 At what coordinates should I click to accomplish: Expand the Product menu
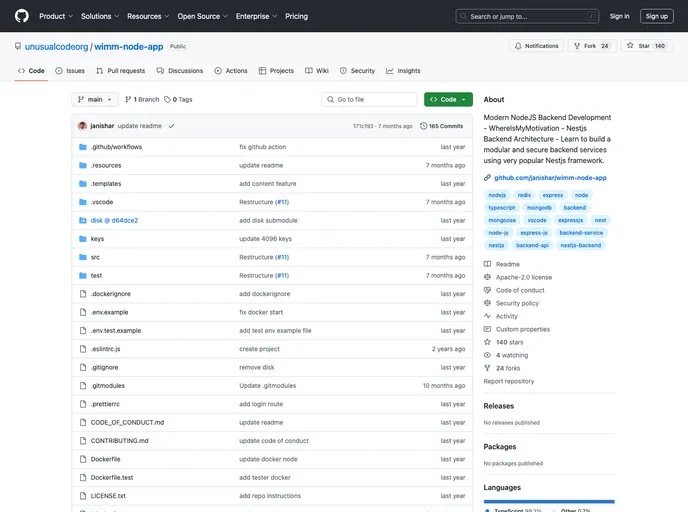[x=56, y=16]
